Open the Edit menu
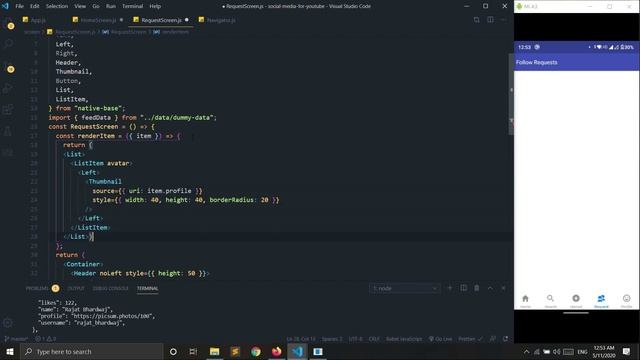The width and height of the screenshot is (640, 360). click(35, 6)
